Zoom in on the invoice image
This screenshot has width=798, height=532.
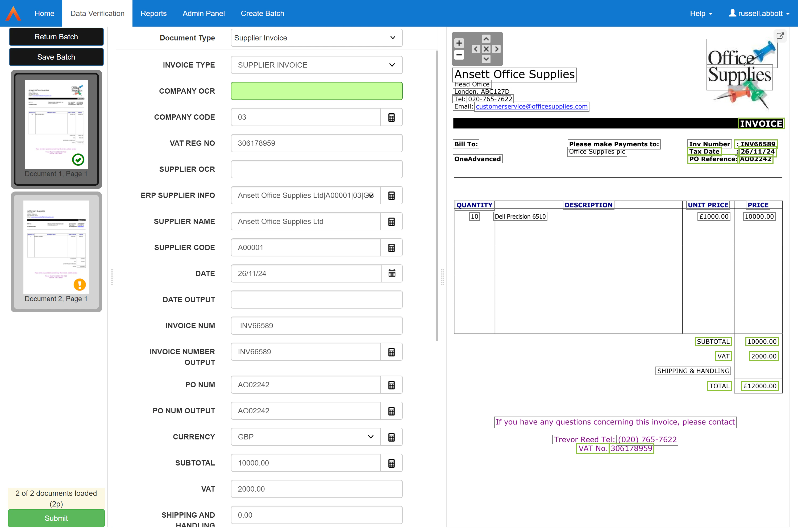click(459, 43)
